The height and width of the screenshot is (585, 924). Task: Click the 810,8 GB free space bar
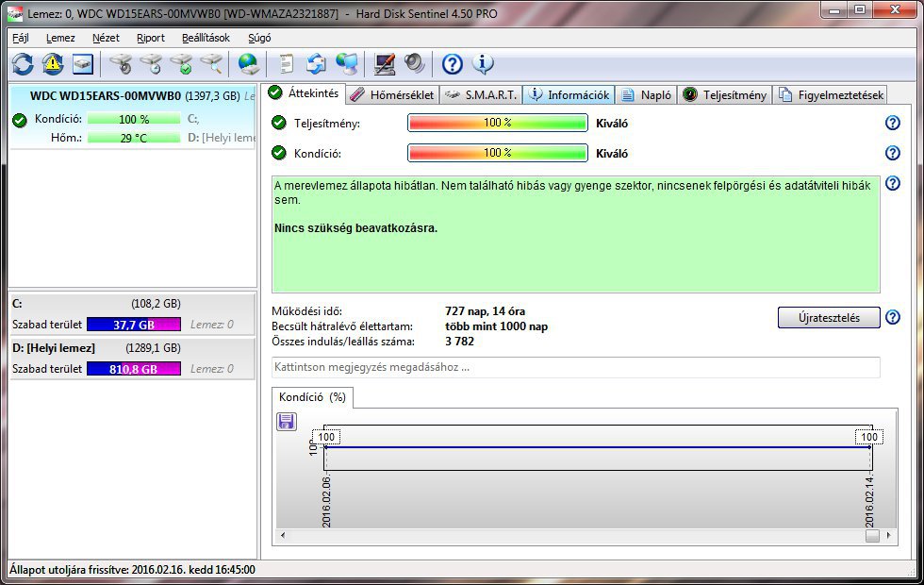[134, 369]
